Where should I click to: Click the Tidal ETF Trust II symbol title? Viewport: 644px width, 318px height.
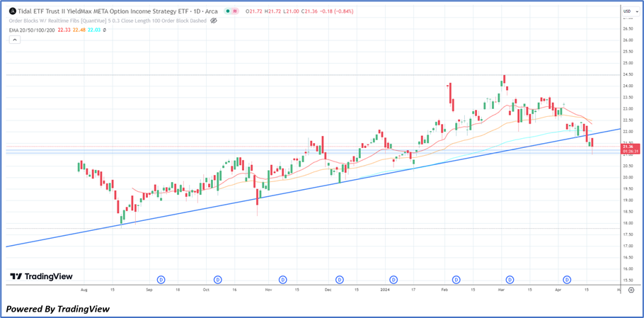[118, 11]
